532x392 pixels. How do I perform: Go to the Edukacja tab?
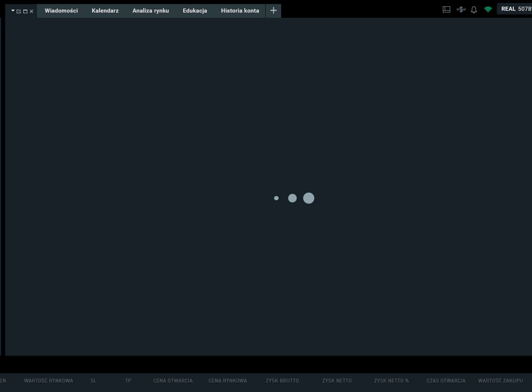[195, 11]
